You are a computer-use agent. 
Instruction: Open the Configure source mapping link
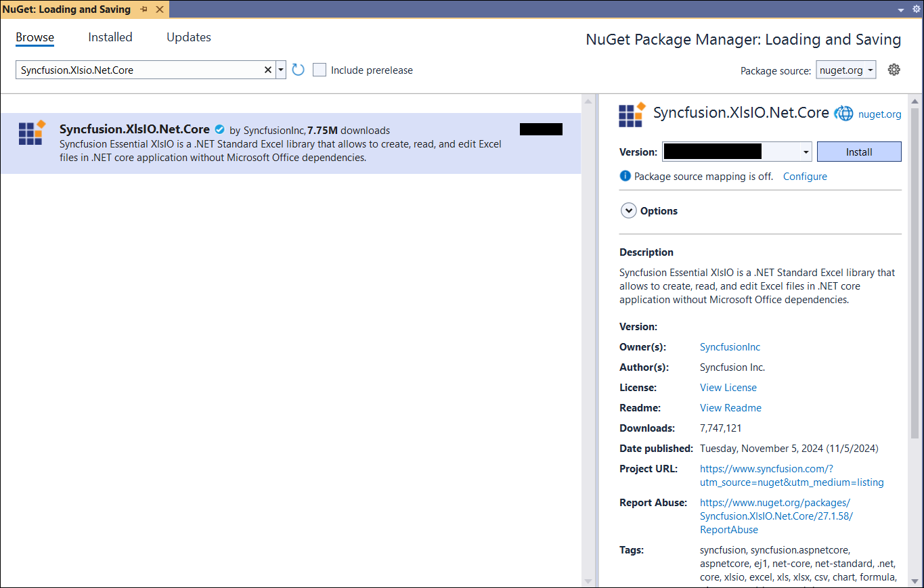pos(805,176)
